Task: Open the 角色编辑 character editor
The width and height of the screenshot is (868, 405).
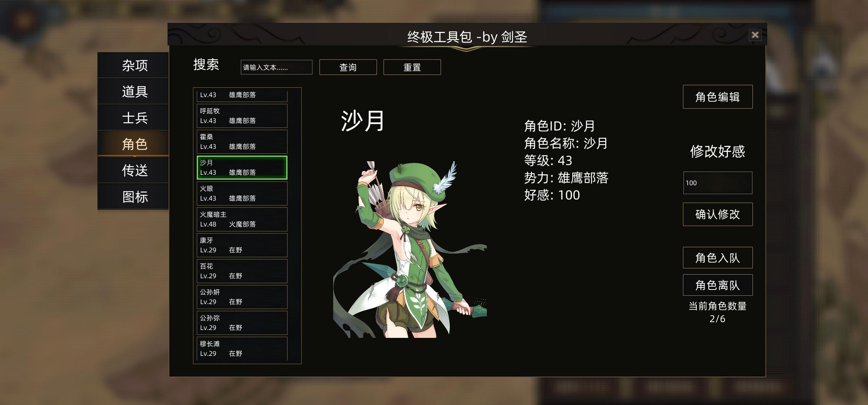Action: 717,97
